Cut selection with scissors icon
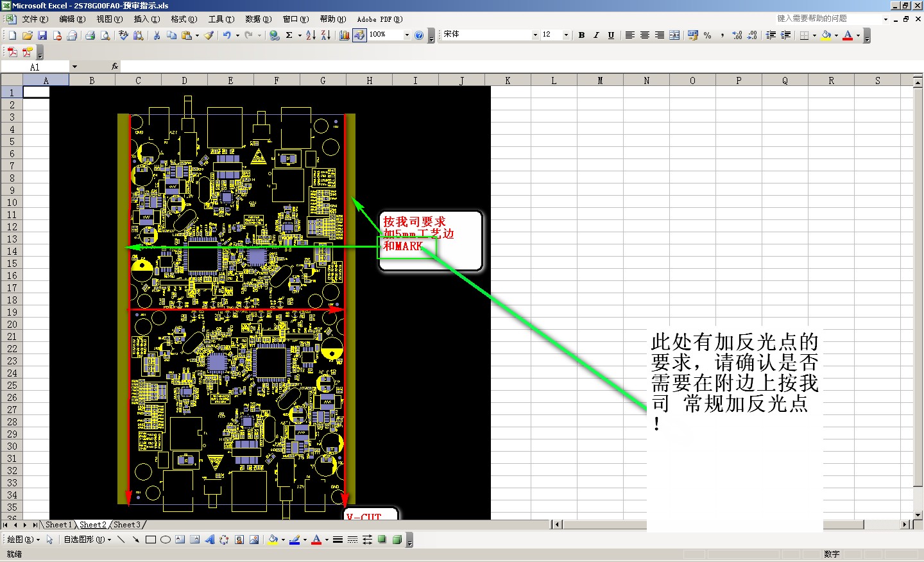This screenshot has width=924, height=562. 157,35
